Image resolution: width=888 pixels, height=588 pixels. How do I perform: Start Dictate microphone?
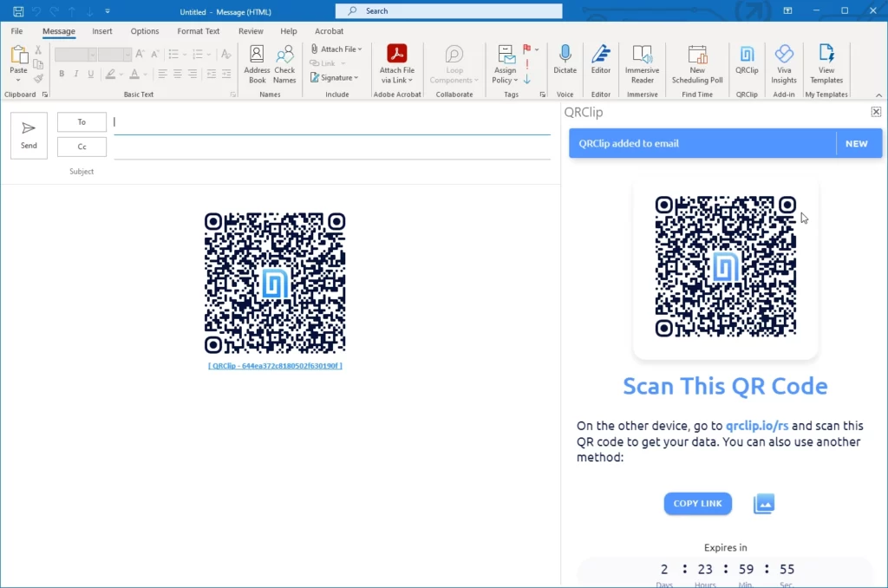coord(565,60)
